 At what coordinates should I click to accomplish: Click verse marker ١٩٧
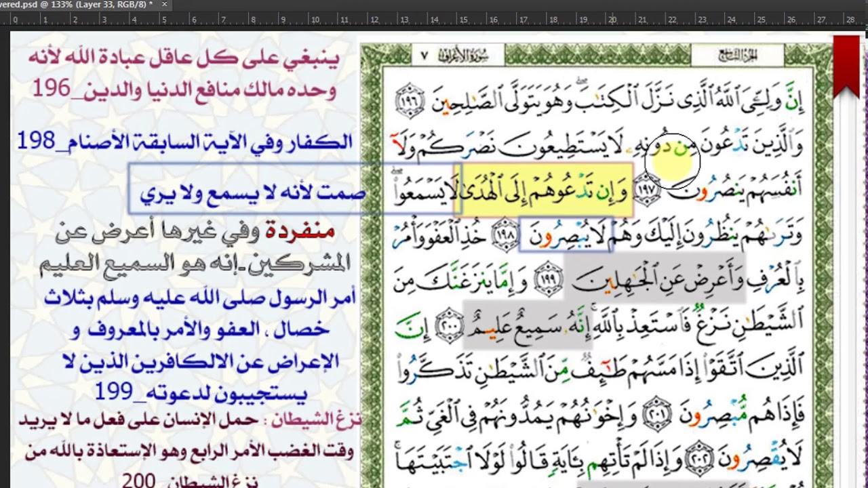coord(648,191)
